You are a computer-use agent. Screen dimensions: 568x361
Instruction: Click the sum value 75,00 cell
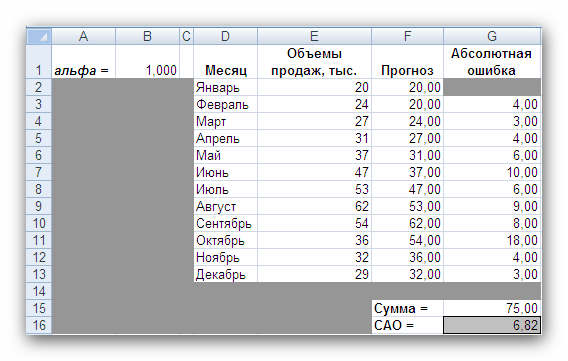tap(492, 308)
